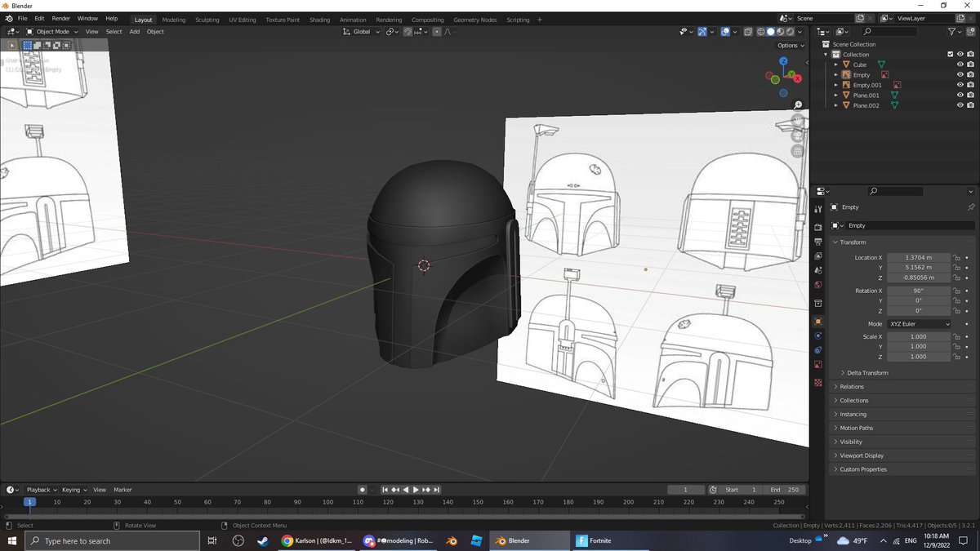980x551 pixels.
Task: Uncheck the Collection exclude checkbox
Action: click(x=950, y=55)
